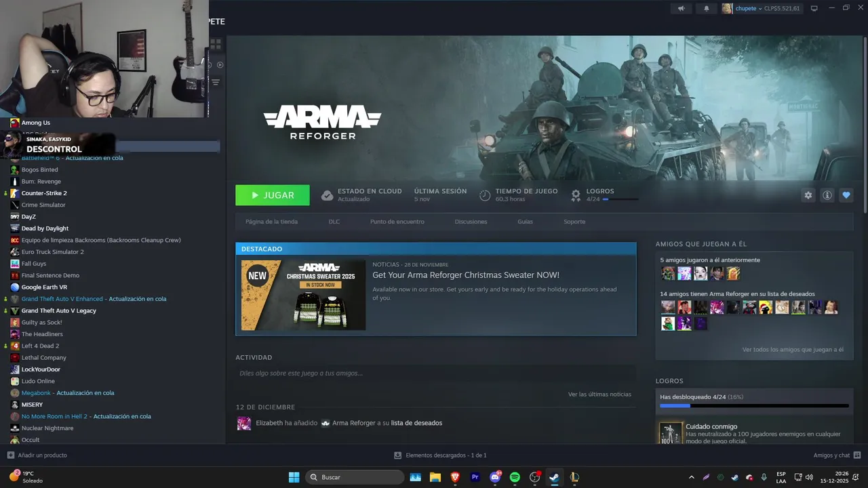Toggle Arma Reforger favorite heart
The image size is (868, 488).
coord(846,195)
